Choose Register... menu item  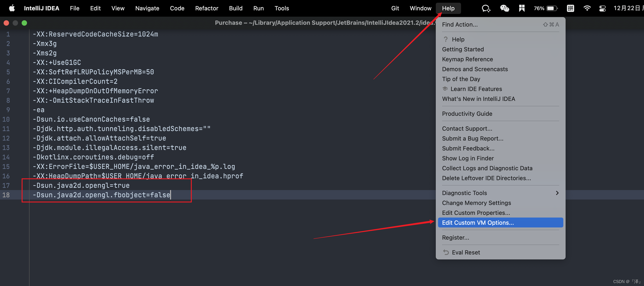pos(500,237)
